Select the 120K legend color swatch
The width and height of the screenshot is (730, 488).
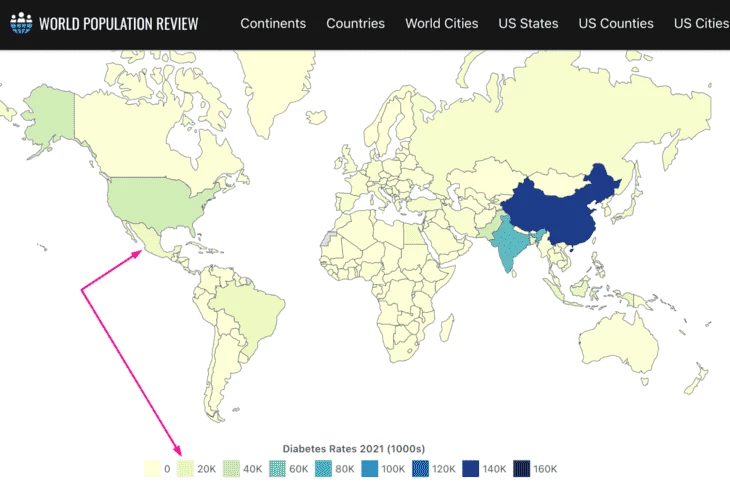420,468
